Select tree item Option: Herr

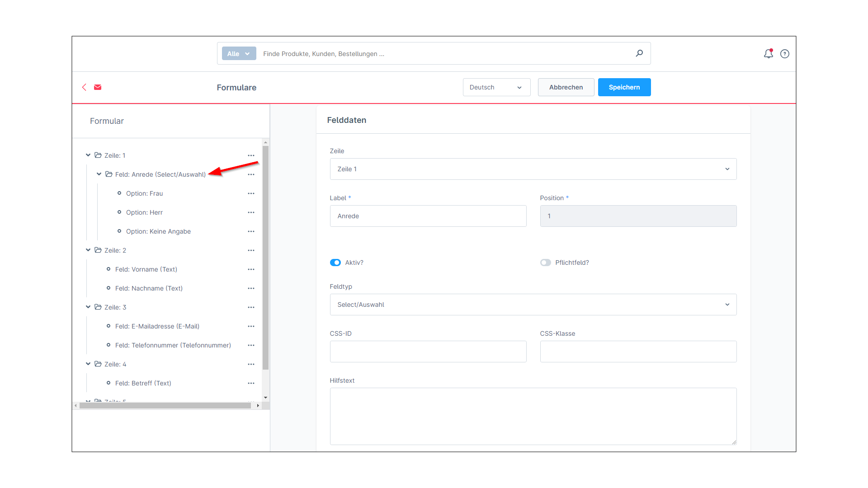point(144,212)
